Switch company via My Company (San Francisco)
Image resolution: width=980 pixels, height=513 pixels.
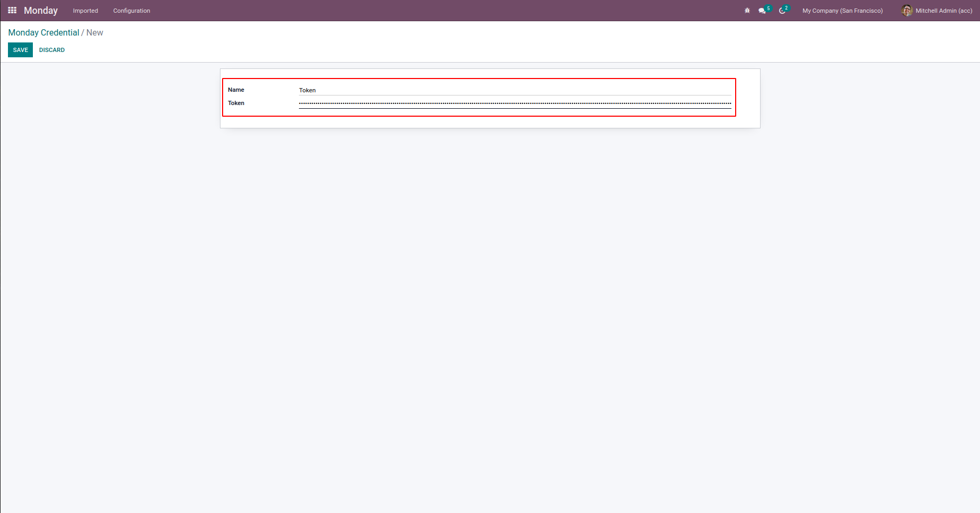[x=843, y=11]
